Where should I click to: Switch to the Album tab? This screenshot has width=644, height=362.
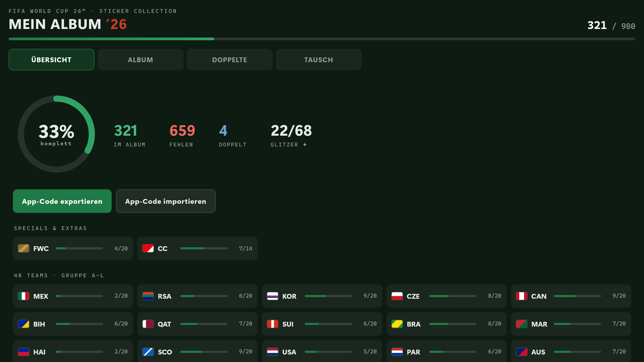141,60
